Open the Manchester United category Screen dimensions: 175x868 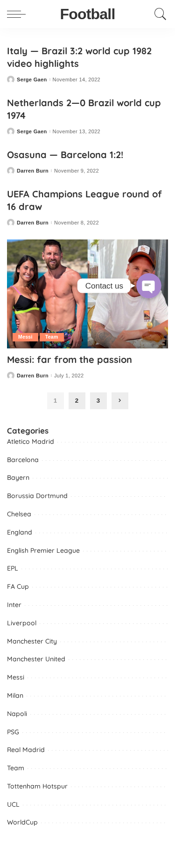click(36, 659)
